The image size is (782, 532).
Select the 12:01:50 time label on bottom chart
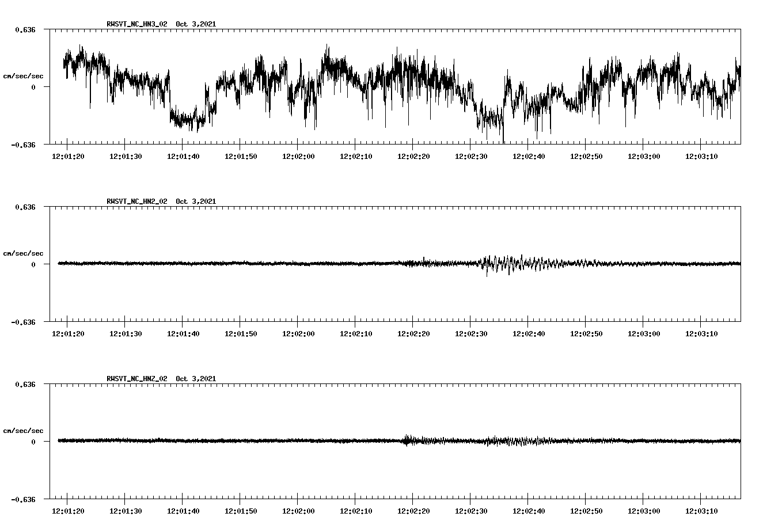click(x=241, y=511)
